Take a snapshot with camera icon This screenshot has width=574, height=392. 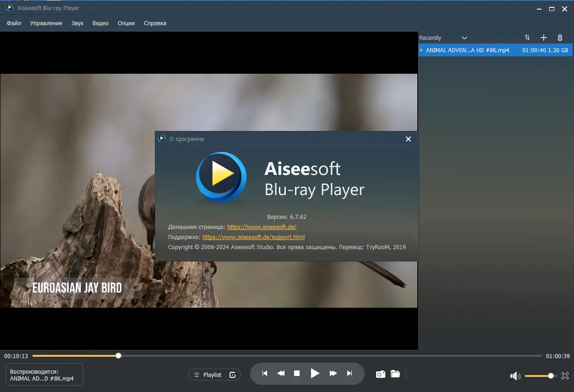[380, 374]
